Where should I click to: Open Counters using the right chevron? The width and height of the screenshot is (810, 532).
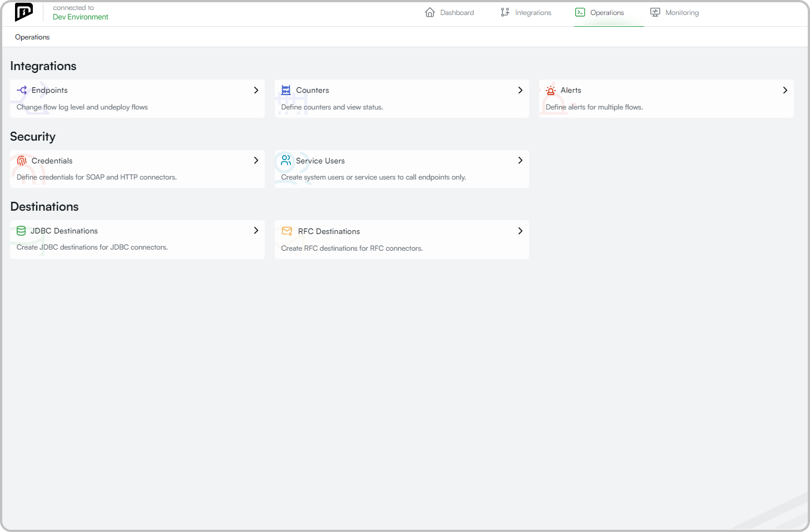coord(520,90)
